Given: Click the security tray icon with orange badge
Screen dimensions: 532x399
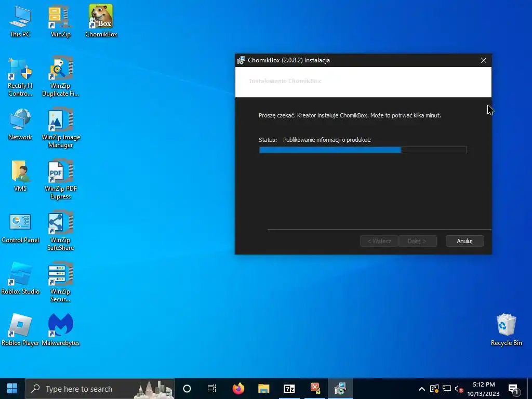Looking at the screenshot, I should tap(434, 389).
